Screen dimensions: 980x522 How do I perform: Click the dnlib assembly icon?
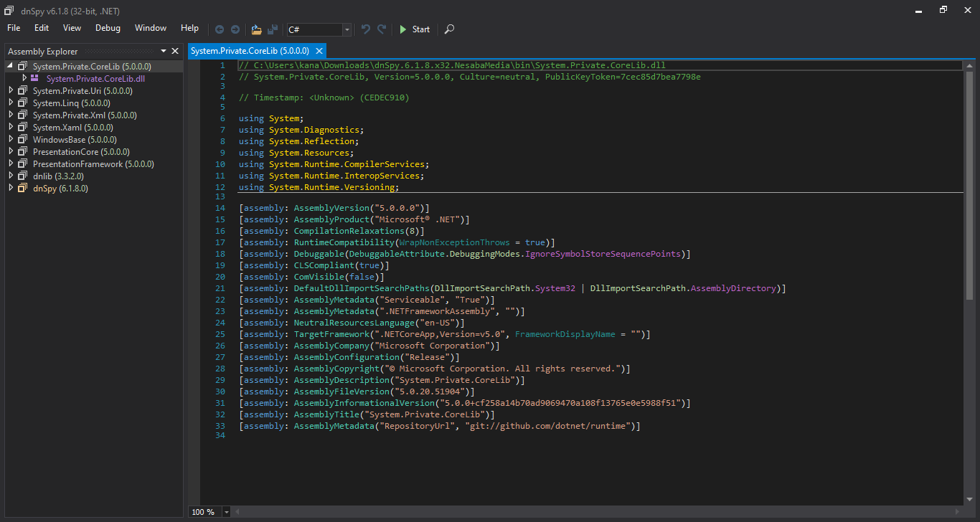(22, 176)
